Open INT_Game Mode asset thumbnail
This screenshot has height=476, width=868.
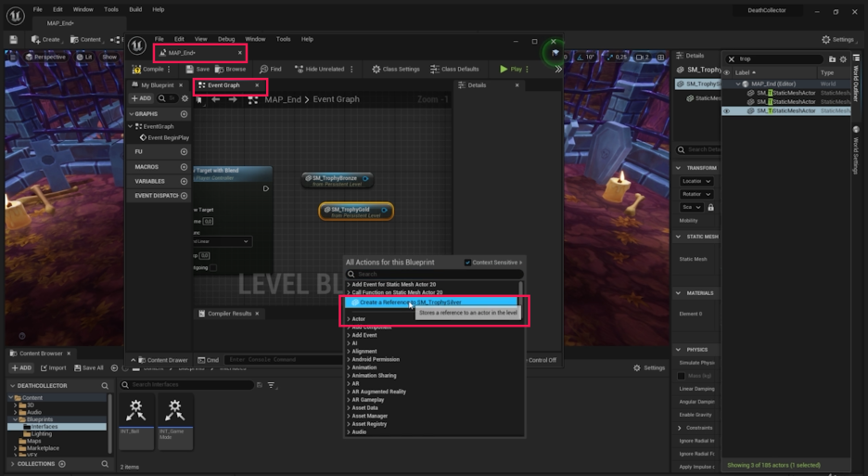[x=175, y=420]
